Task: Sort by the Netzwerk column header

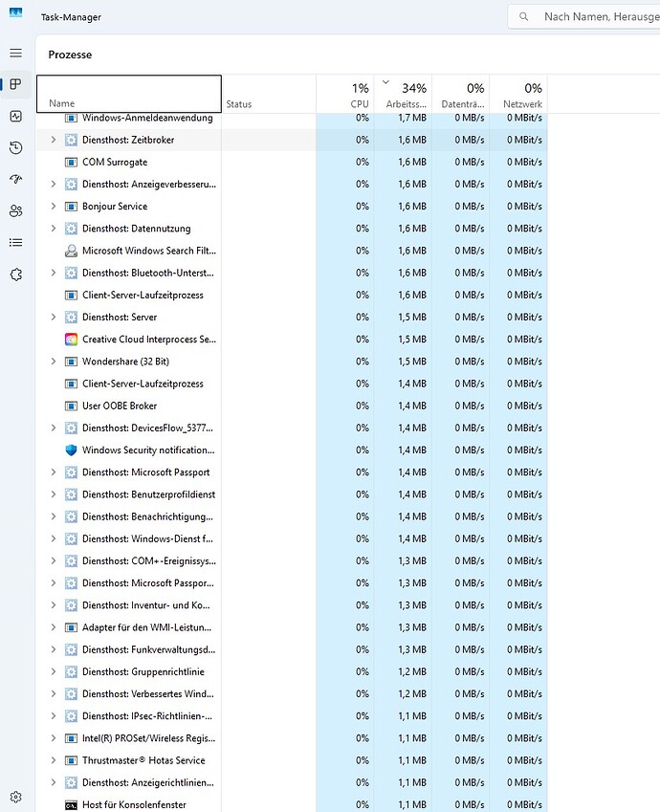Action: click(518, 95)
